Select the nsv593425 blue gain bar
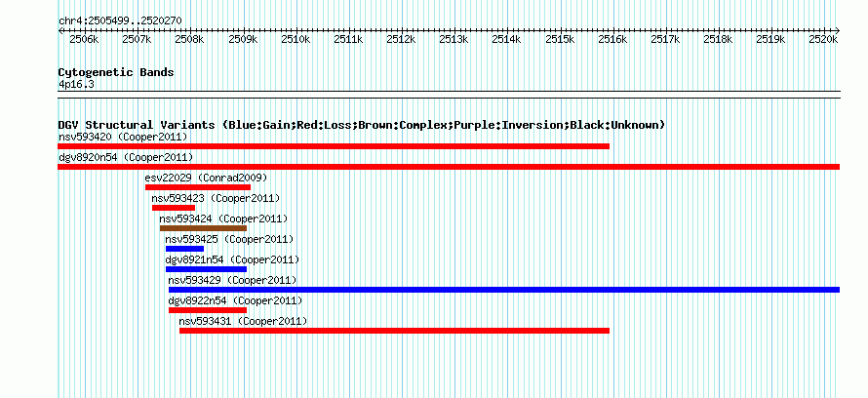The width and height of the screenshot is (868, 398). tap(185, 249)
